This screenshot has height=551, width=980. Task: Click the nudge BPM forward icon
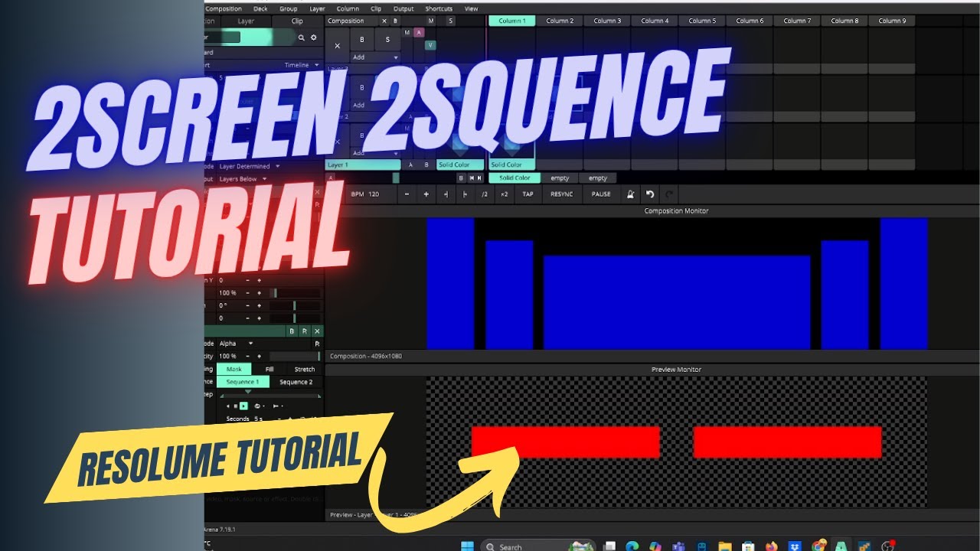point(465,194)
